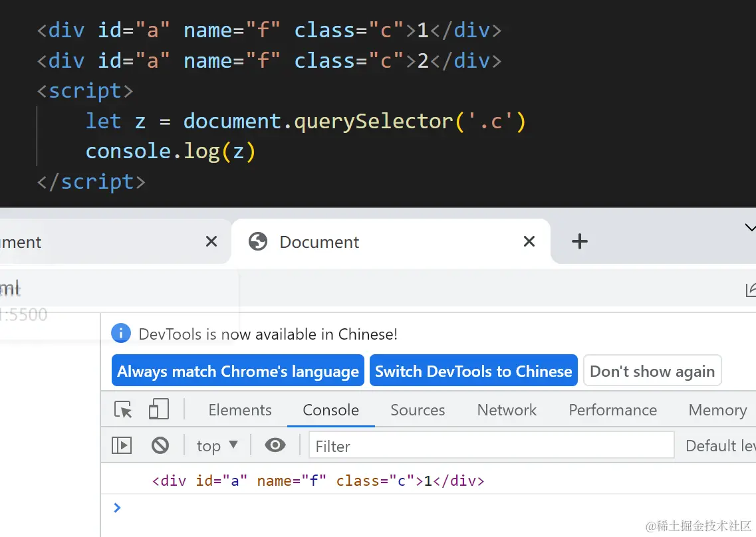Open the top context dropdown
The height and width of the screenshot is (537, 756).
(217, 445)
